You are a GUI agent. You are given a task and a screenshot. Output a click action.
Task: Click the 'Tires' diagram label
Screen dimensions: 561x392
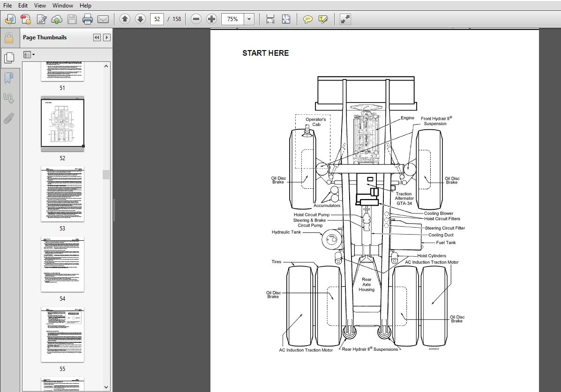point(276,262)
